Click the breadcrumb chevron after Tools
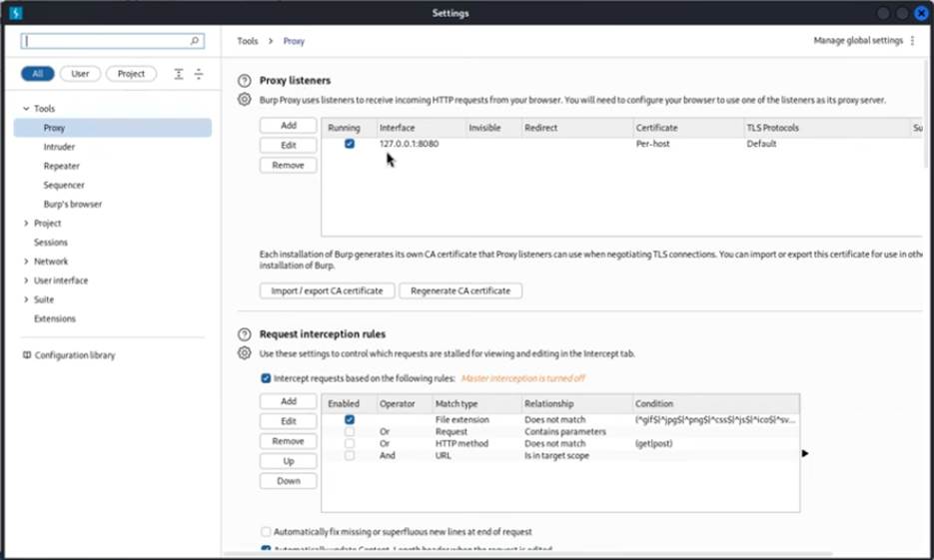Screen dimensions: 934x560 tap(271, 41)
